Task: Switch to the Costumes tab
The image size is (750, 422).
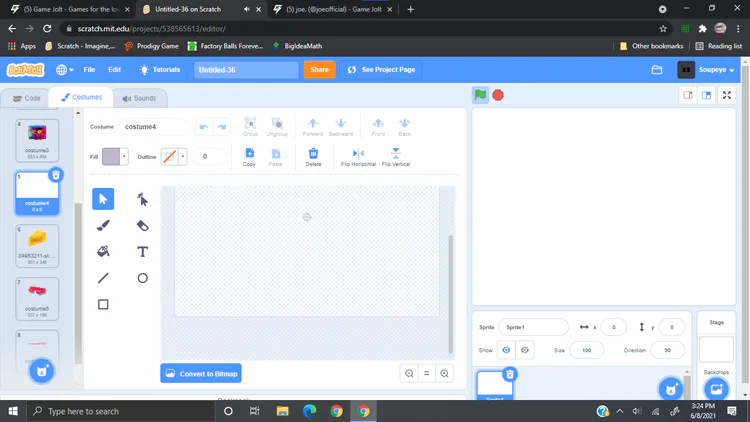Action: pos(81,97)
